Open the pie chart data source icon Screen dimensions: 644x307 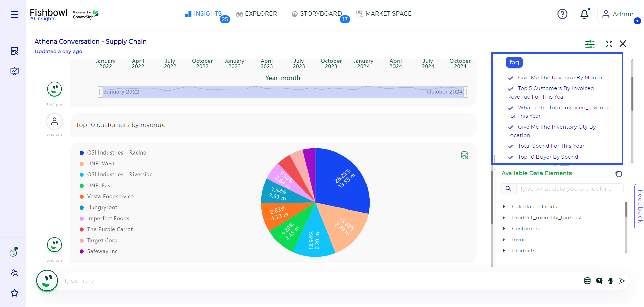click(464, 155)
